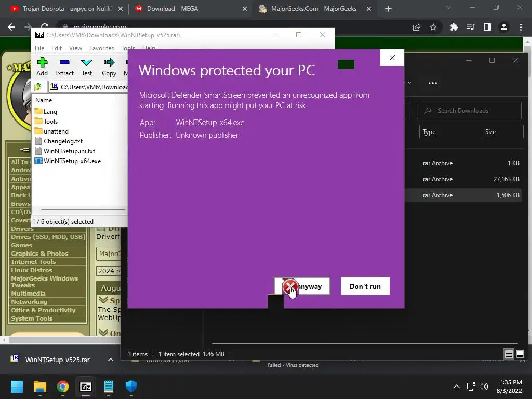Toggle the Chrome side panel icon
The image size is (532, 399).
click(x=487, y=27)
